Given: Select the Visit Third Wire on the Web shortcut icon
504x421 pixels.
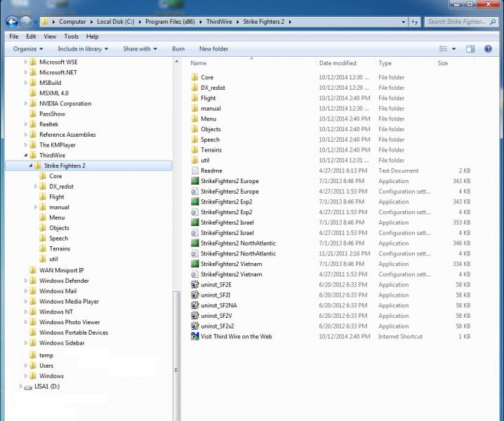Looking at the screenshot, I should pos(194,337).
